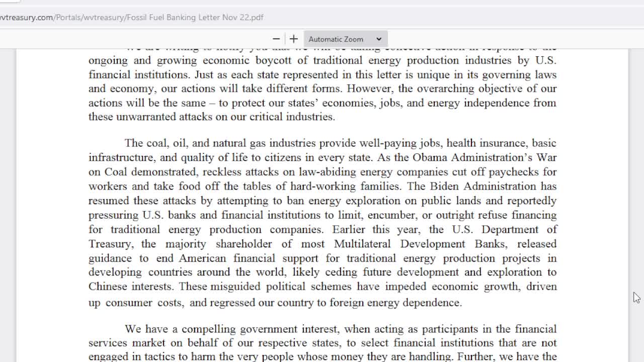Open the Automatic Zoom dropdown
This screenshot has width=644, height=362.
(345, 39)
